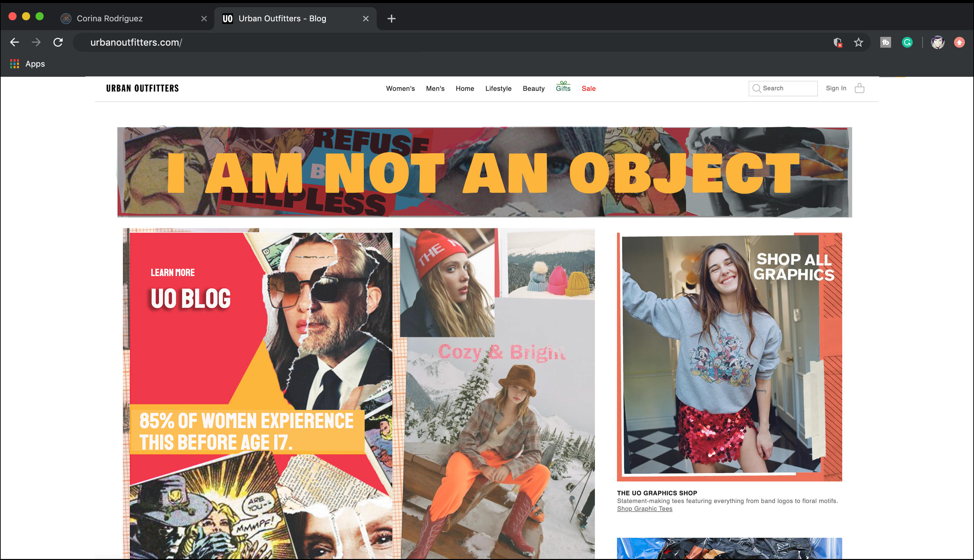Viewport: 974px width, 560px height.
Task: Open a new tab with plus button
Action: (x=391, y=19)
